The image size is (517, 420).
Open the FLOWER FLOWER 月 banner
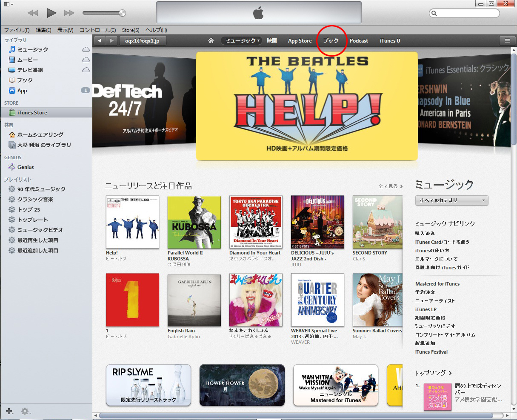click(x=242, y=385)
